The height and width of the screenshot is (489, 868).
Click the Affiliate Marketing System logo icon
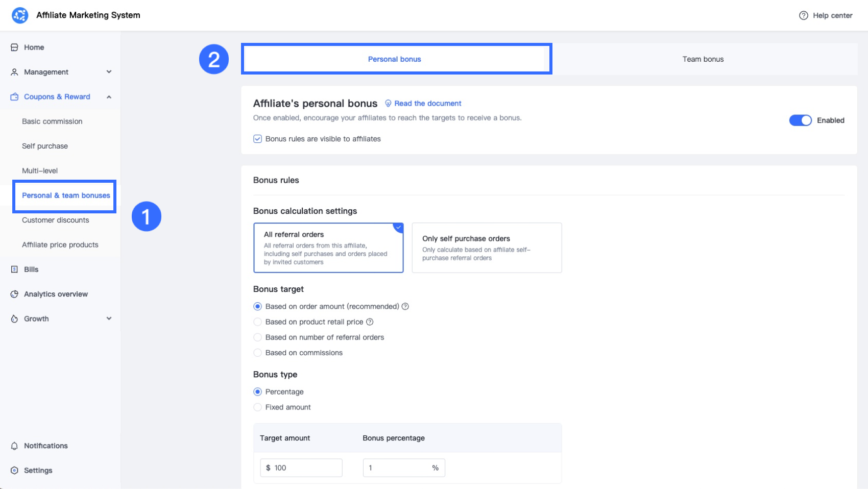coord(20,15)
